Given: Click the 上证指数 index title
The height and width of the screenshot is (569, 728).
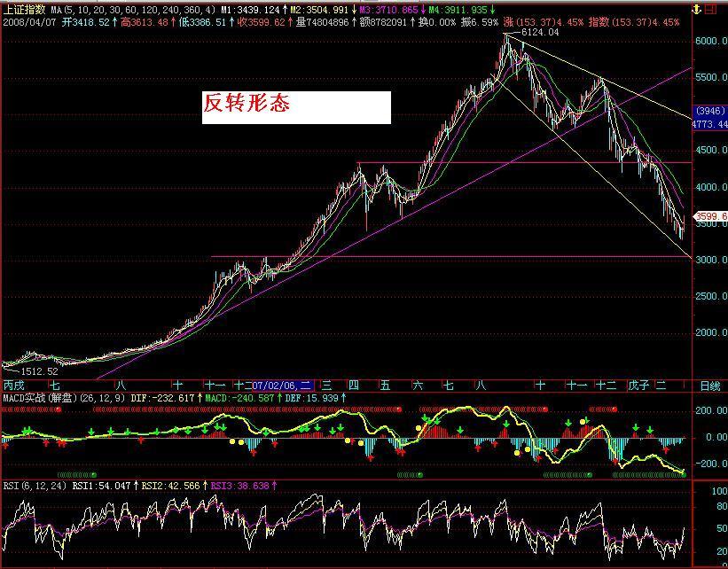Looking at the screenshot, I should (x=25, y=9).
